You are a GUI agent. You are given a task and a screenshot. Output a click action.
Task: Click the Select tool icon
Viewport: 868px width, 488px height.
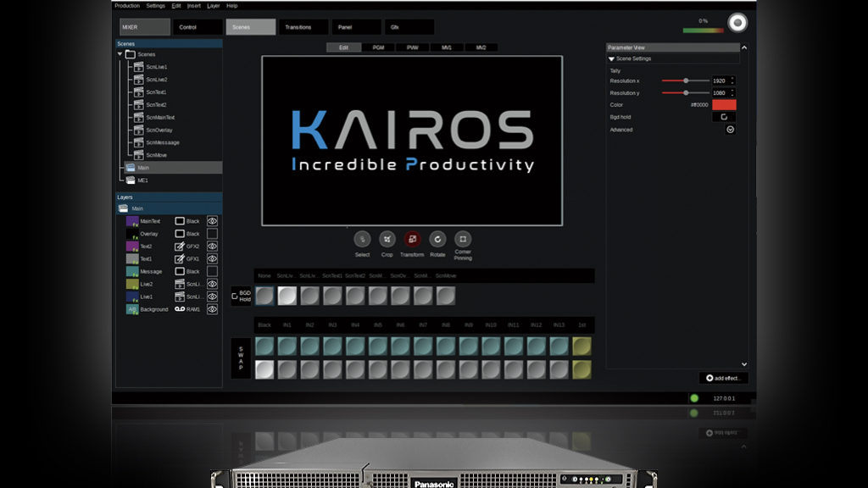coord(362,240)
